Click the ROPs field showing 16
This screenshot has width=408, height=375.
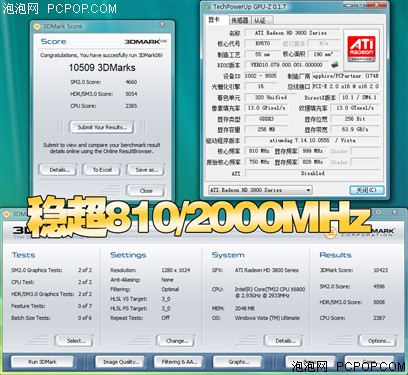(x=262, y=87)
